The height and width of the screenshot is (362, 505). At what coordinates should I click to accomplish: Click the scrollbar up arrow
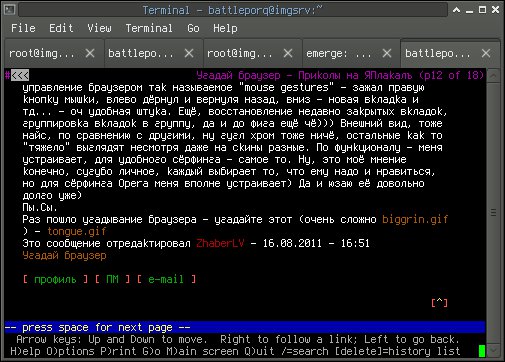click(x=493, y=76)
